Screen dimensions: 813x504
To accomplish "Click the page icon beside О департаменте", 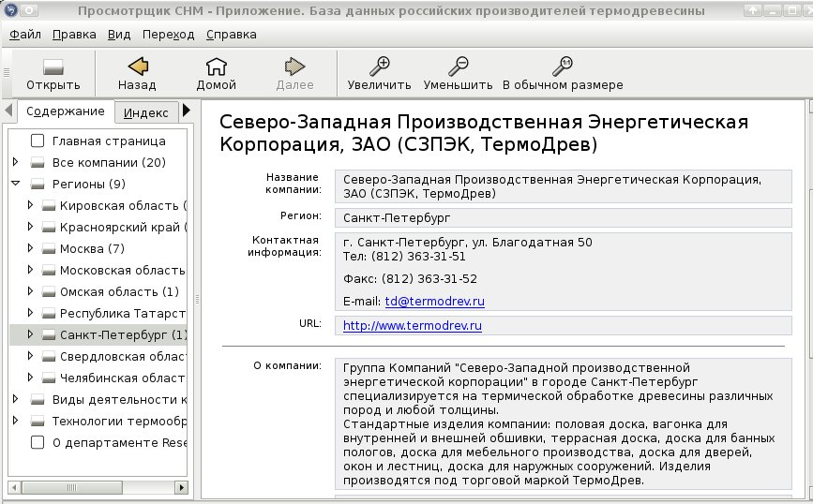I will coord(38,442).
